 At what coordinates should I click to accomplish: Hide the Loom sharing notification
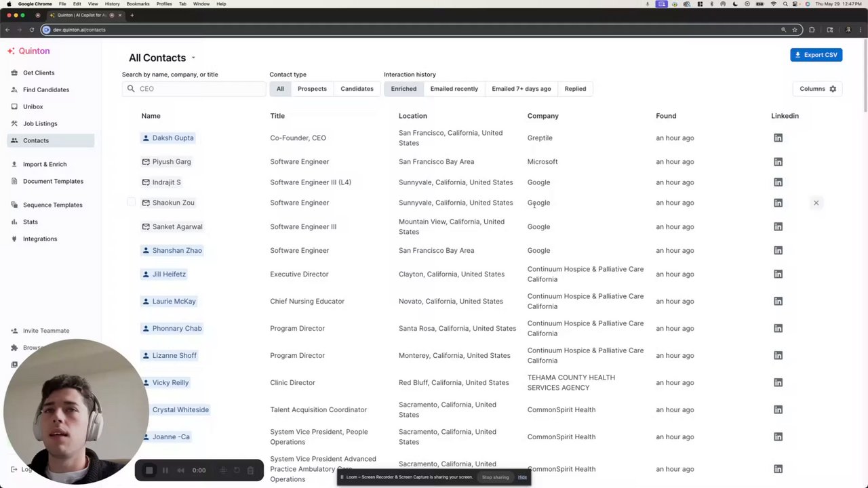[x=522, y=477]
